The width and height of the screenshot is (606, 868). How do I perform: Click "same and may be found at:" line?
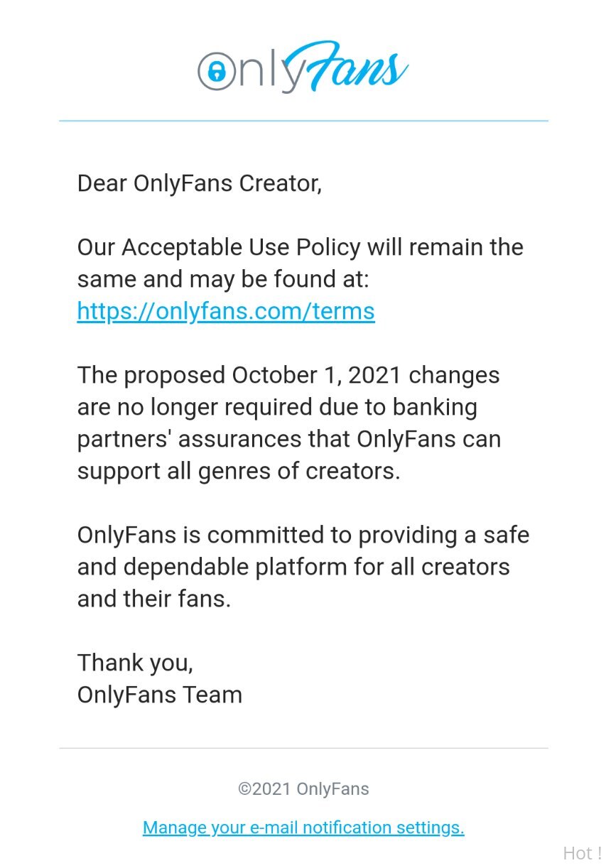tap(223, 279)
